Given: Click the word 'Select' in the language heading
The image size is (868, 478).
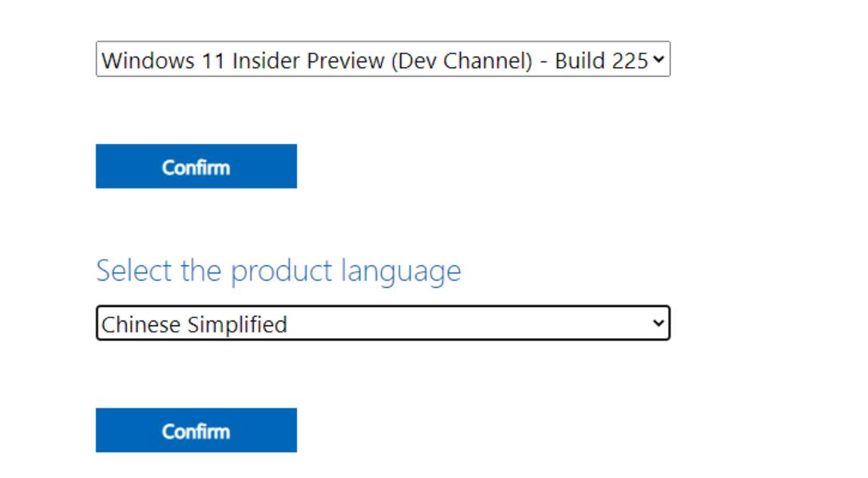Looking at the screenshot, I should point(134,271).
